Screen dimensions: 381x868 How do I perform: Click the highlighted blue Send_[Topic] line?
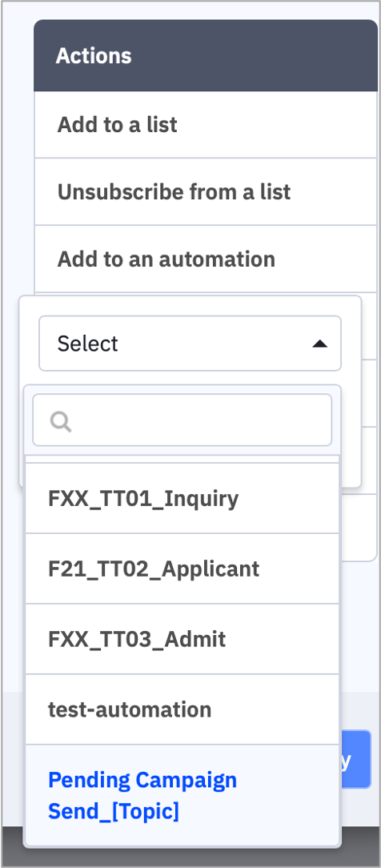click(x=114, y=811)
